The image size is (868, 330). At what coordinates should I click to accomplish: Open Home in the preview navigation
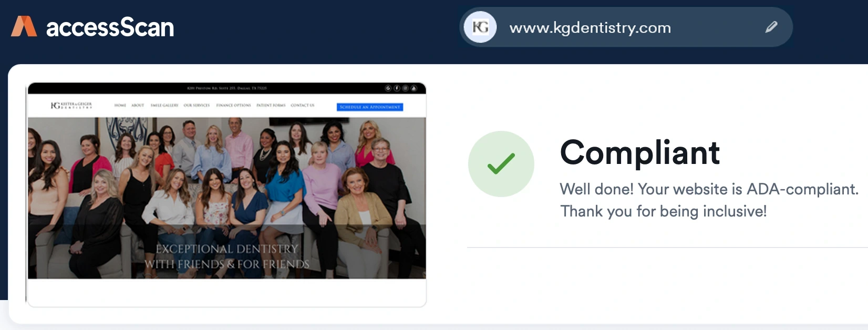point(120,106)
